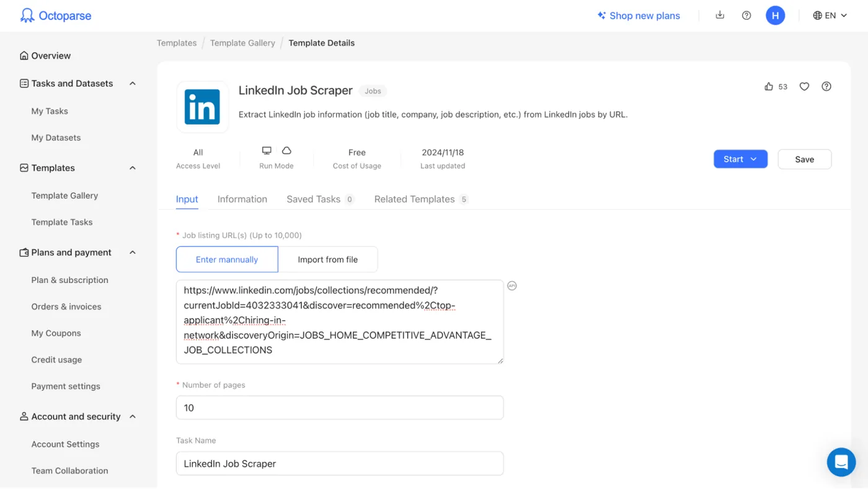The height and width of the screenshot is (489, 868).
Task: Favorite the template with heart icon
Action: click(804, 86)
